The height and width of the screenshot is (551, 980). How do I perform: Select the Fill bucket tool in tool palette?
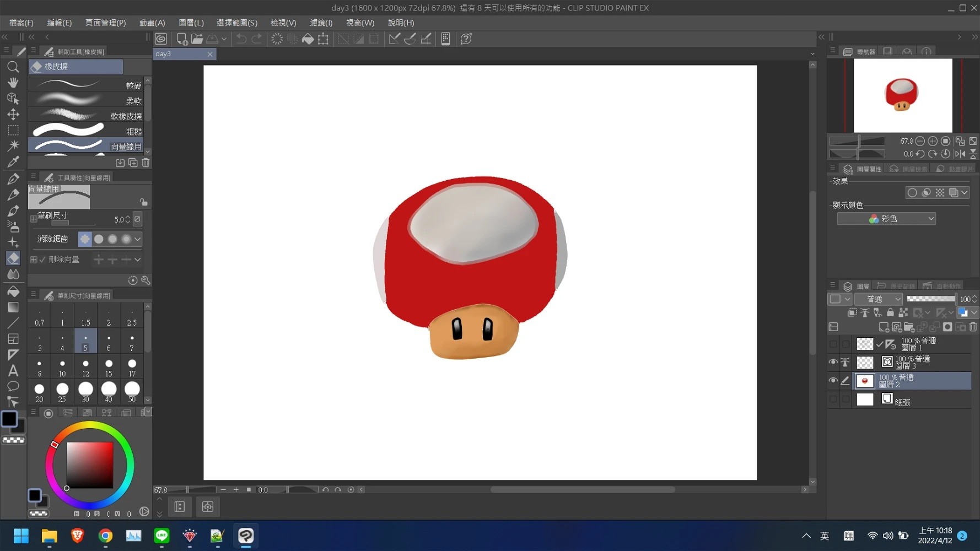click(x=13, y=291)
